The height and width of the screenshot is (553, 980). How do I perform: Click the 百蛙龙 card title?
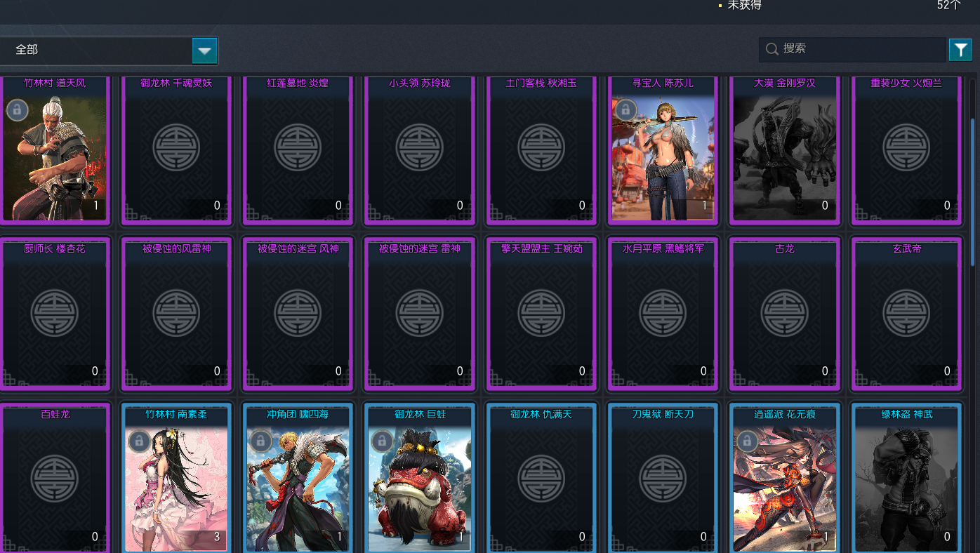pos(55,414)
